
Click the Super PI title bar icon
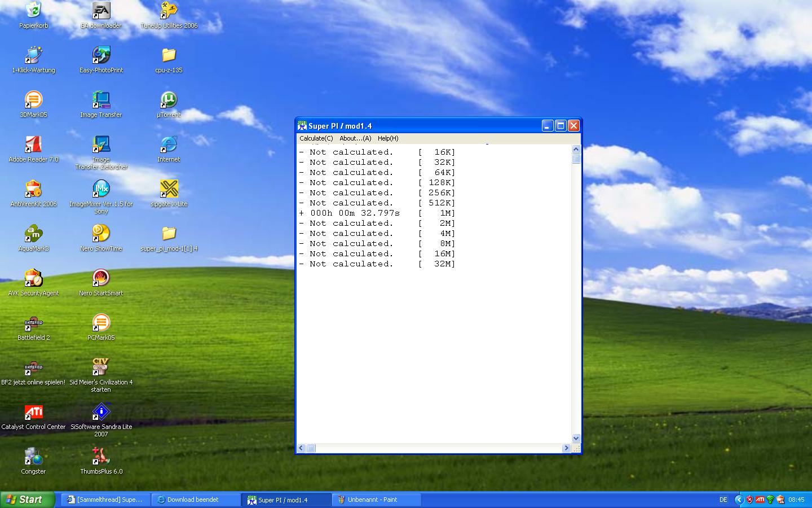coord(302,126)
